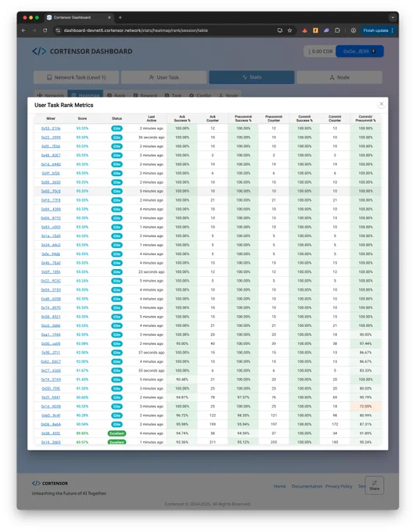Screen dimensions: 416x532
Task: Click the Last Active column header
Action: click(152, 118)
